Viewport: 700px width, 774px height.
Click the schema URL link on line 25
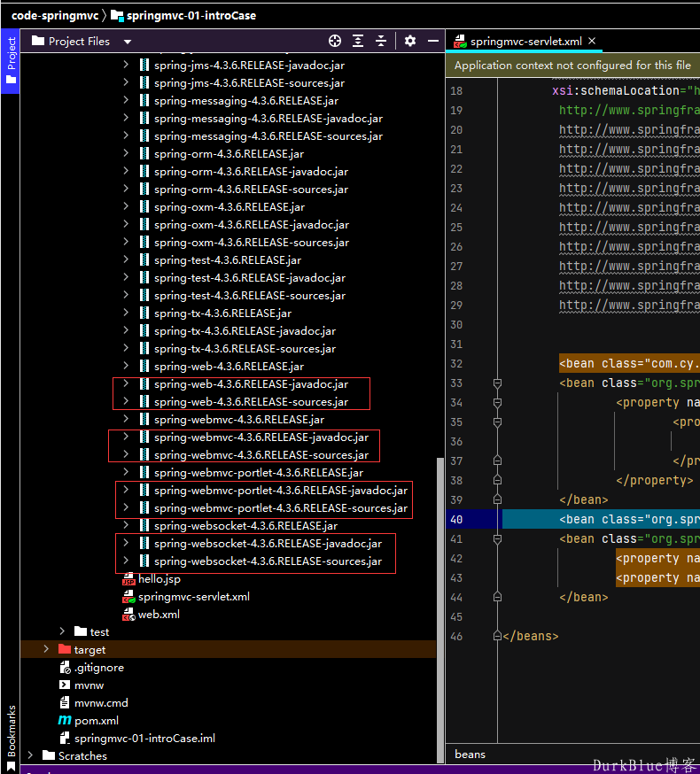[x=629, y=227]
